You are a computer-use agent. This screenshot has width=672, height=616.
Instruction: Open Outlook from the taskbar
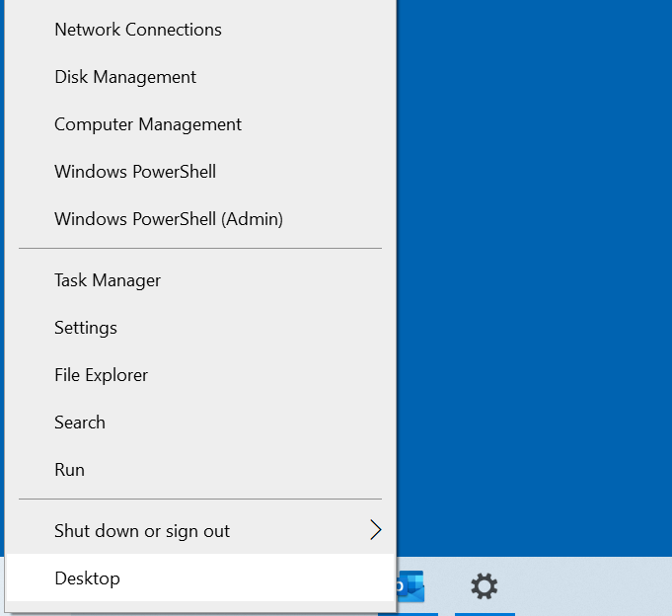coord(411,585)
